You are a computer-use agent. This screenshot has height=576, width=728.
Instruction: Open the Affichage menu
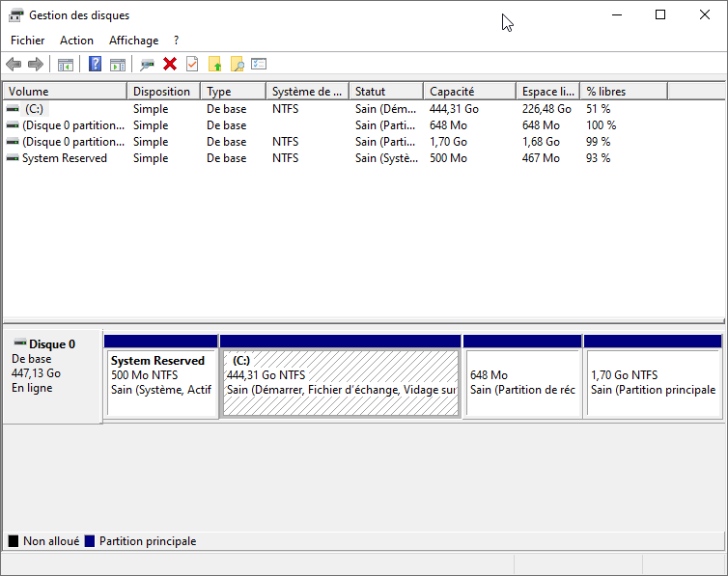[134, 41]
